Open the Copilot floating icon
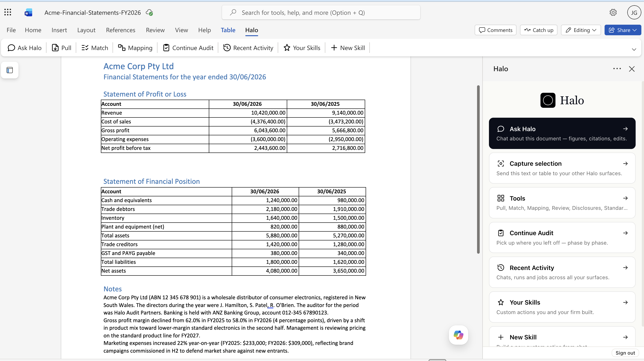This screenshot has height=361, width=644. pos(458,335)
